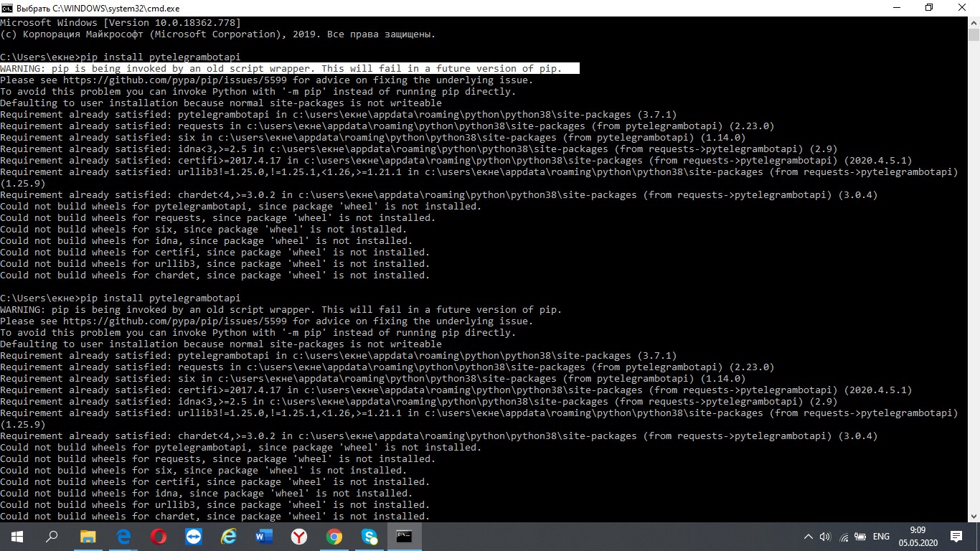Click the 'Microsoft Windows [Version 10.0.18362.778]' line
This screenshot has width=980, height=551.
click(x=121, y=23)
